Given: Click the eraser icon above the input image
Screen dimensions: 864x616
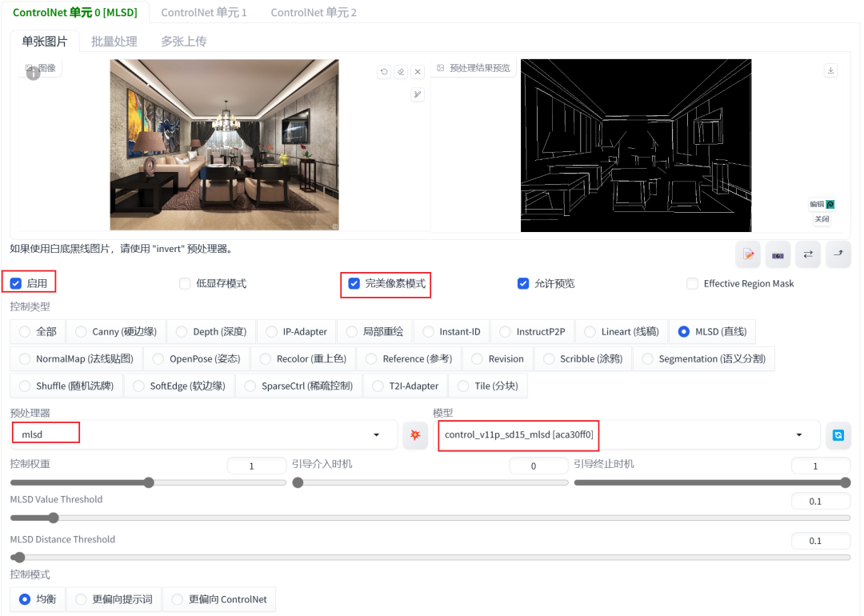Looking at the screenshot, I should (x=401, y=72).
